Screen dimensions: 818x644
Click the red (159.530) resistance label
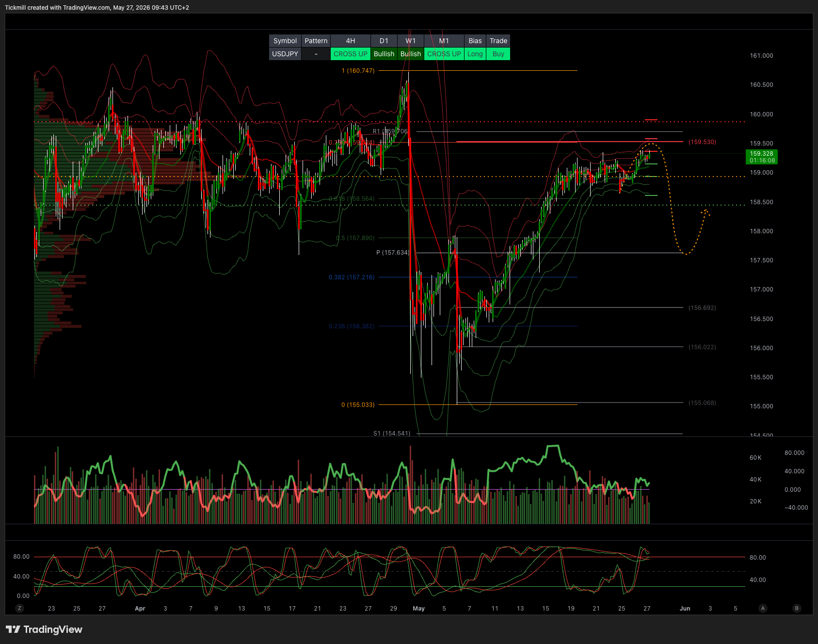[702, 142]
